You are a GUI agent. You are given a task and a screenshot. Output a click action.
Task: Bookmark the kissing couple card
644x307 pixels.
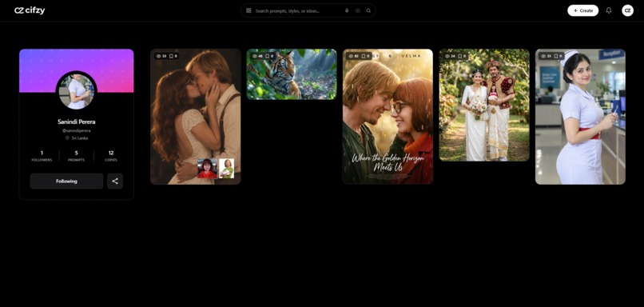[x=171, y=56]
